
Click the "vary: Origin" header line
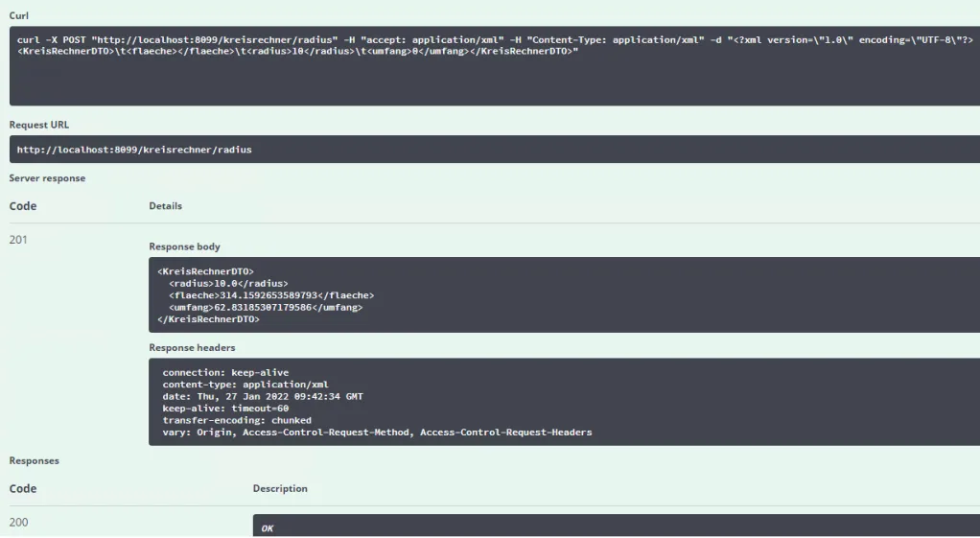coord(377,432)
